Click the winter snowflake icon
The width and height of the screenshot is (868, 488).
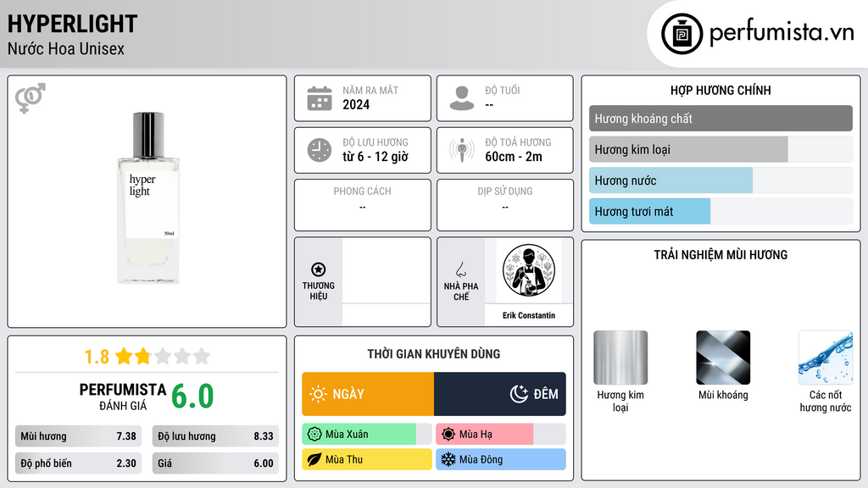click(x=448, y=459)
